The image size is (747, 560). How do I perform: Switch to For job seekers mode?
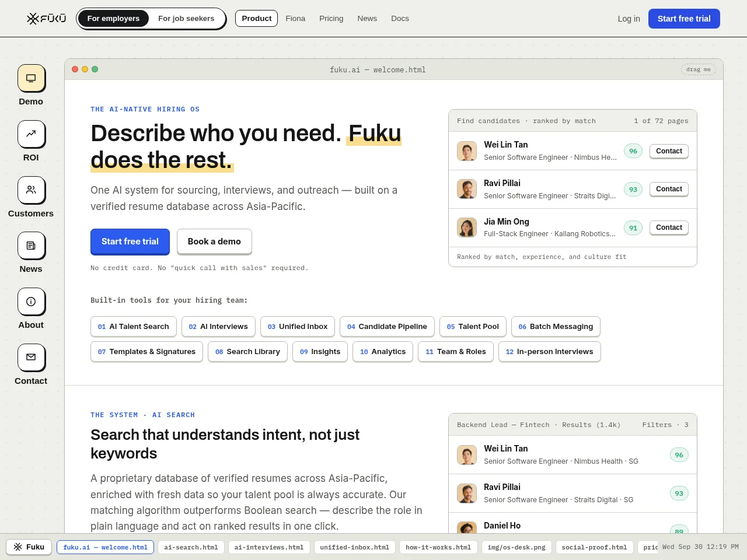[186, 19]
